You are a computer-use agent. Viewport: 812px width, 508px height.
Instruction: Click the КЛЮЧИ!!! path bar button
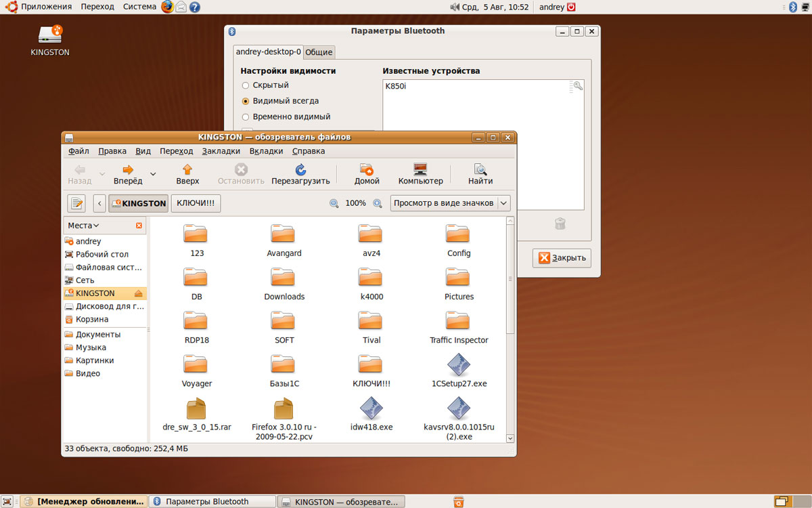[196, 203]
